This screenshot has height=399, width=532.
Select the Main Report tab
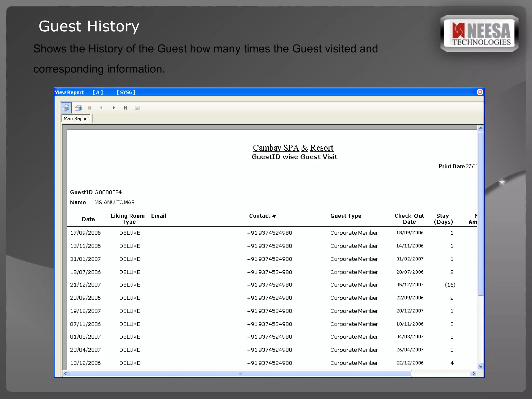click(x=76, y=118)
